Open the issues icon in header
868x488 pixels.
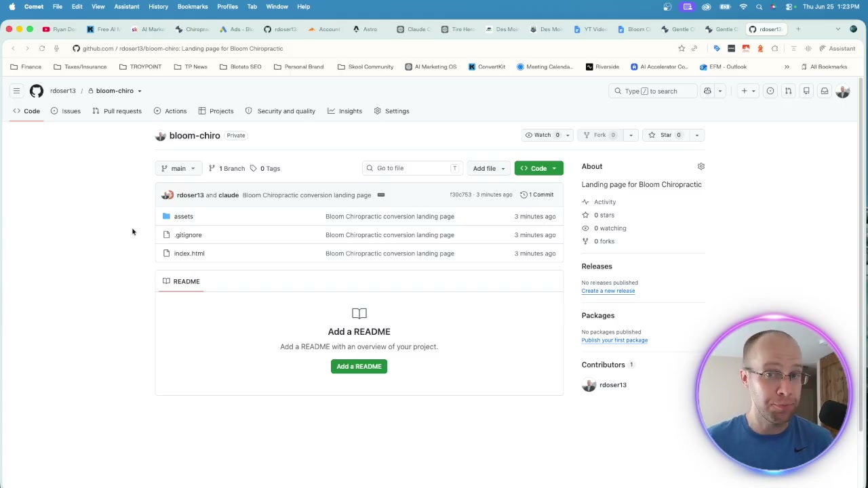click(x=770, y=91)
